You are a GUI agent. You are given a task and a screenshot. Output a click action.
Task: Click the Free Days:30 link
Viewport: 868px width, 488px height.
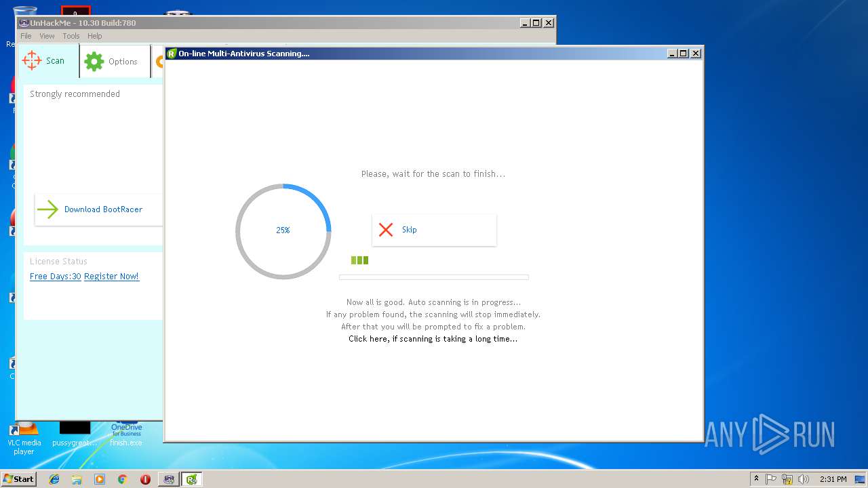56,277
